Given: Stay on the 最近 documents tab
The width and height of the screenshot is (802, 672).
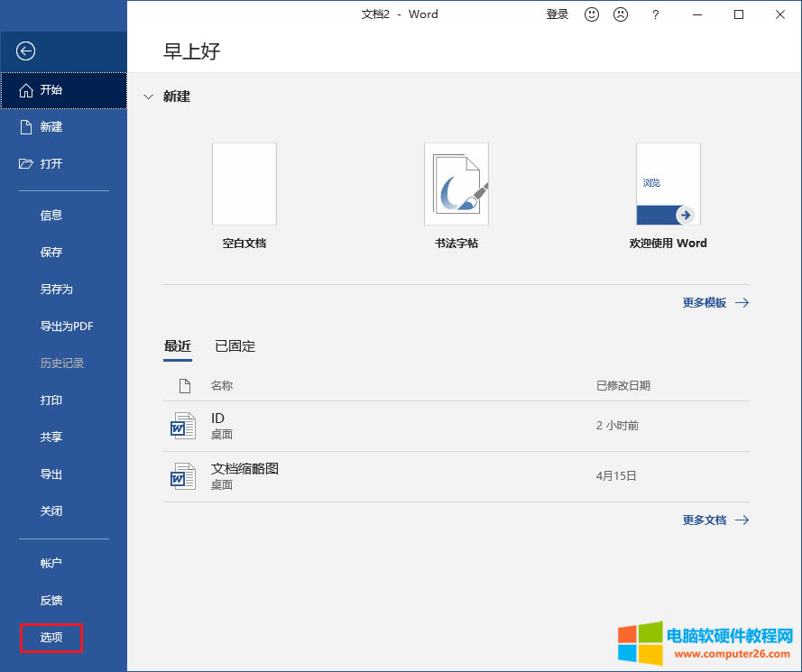Looking at the screenshot, I should 178,345.
